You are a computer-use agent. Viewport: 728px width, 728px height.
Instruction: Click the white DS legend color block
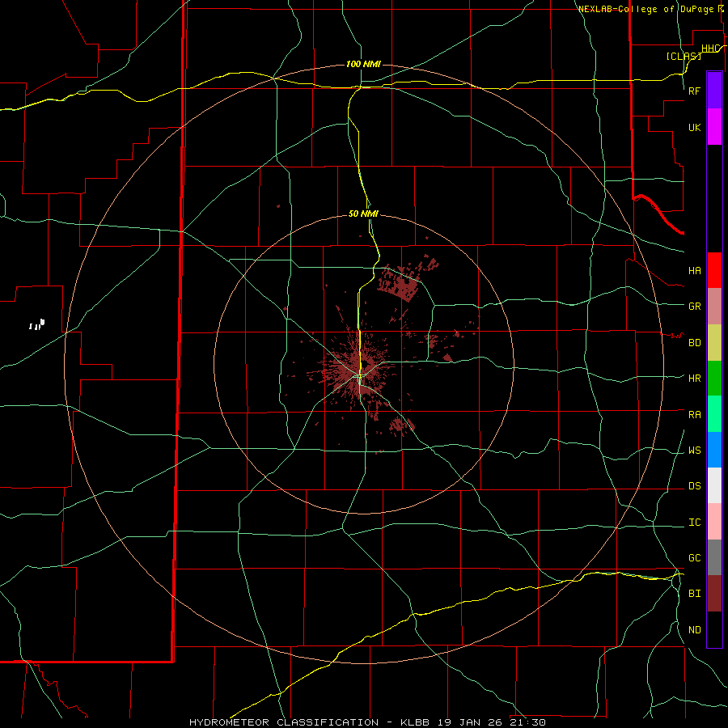[714, 485]
